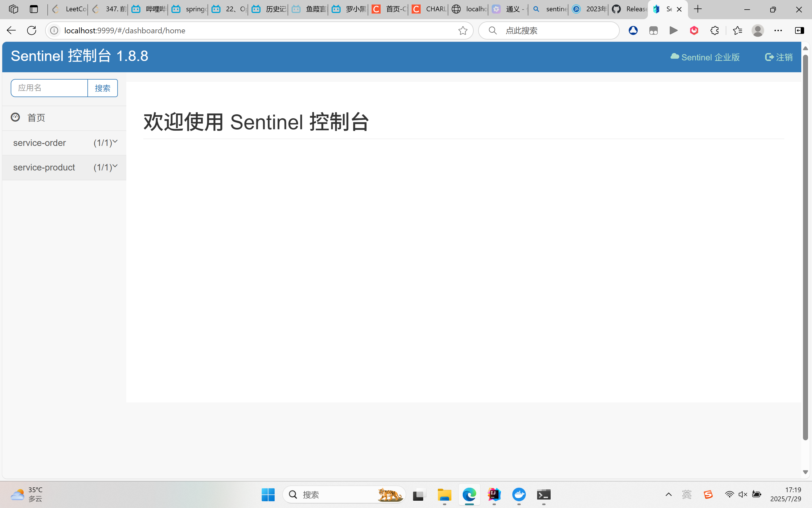Click the blue circle extension icon
Viewport: 812px width, 508px height.
click(x=633, y=30)
